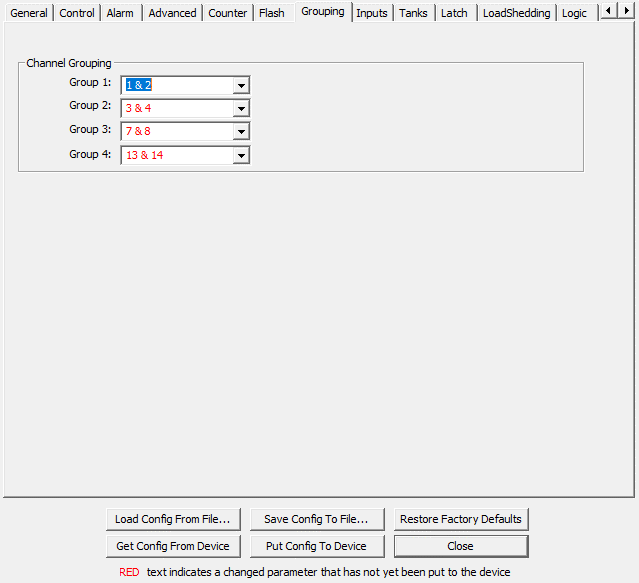Image resolution: width=639 pixels, height=583 pixels.
Task: Open the Inputs tab
Action: coord(372,13)
